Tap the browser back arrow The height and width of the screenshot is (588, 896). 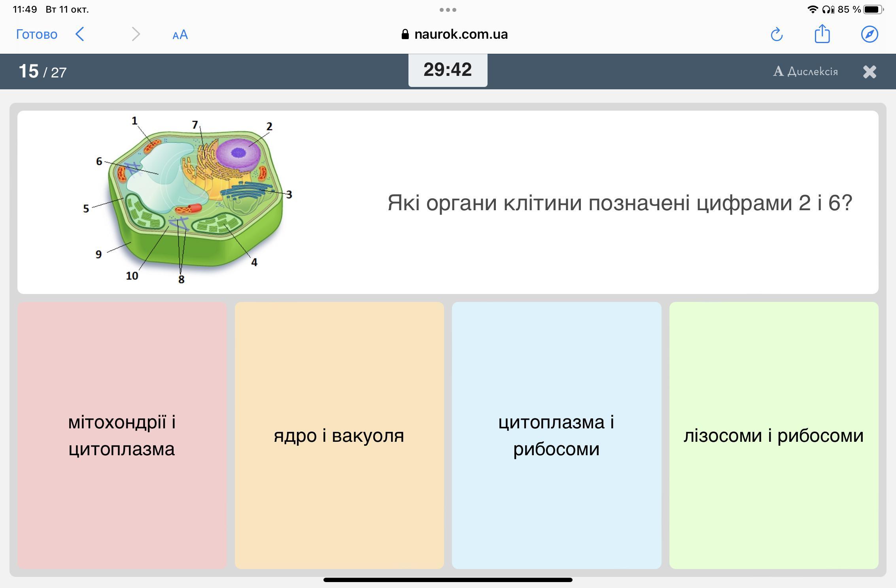80,34
